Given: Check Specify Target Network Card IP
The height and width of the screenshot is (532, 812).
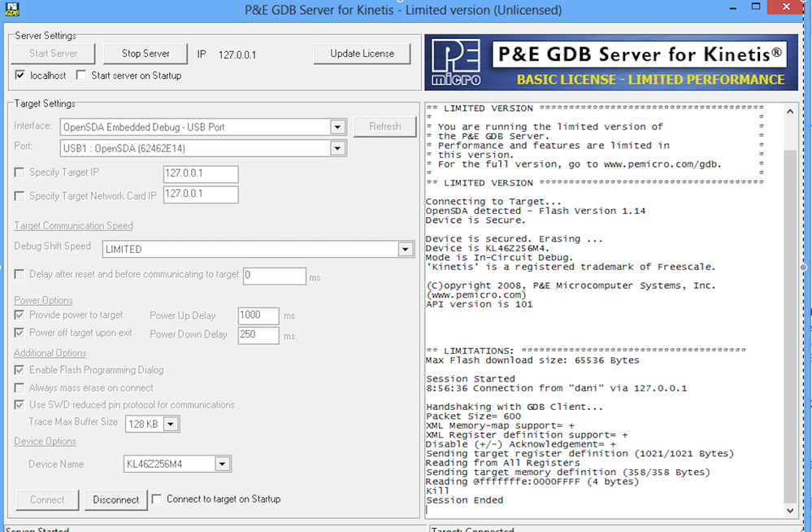Looking at the screenshot, I should (19, 194).
